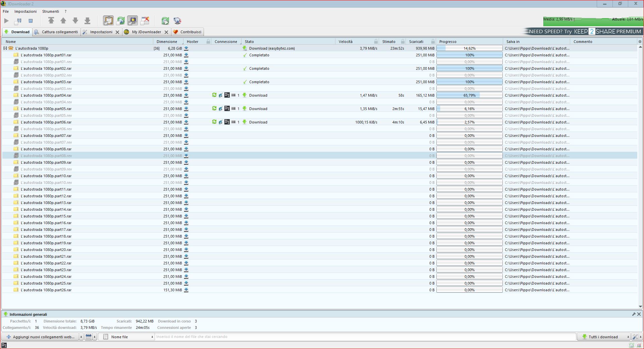Viewport: 644px width, 349px height.
Task: Click the reconnect now globe icon
Action: pos(177,21)
